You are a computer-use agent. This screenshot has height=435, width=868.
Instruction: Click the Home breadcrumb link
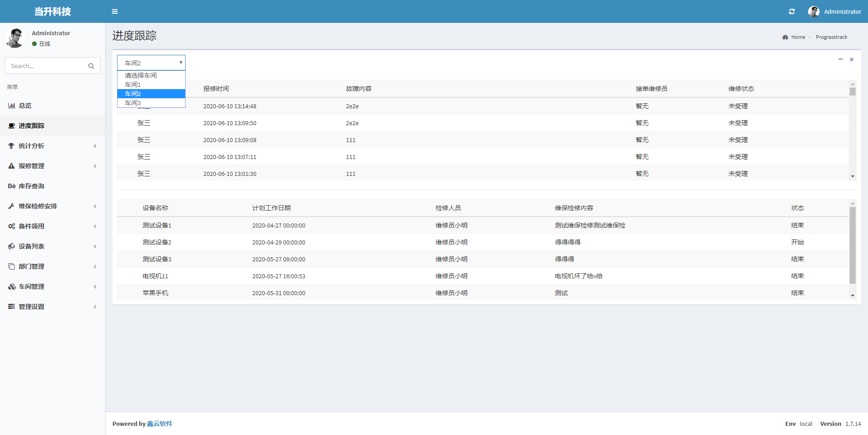[798, 37]
